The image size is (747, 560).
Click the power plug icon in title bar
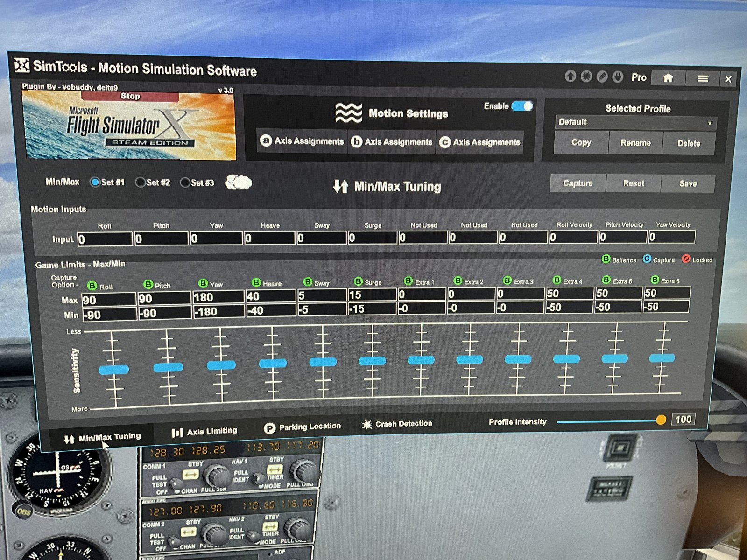[x=618, y=77]
